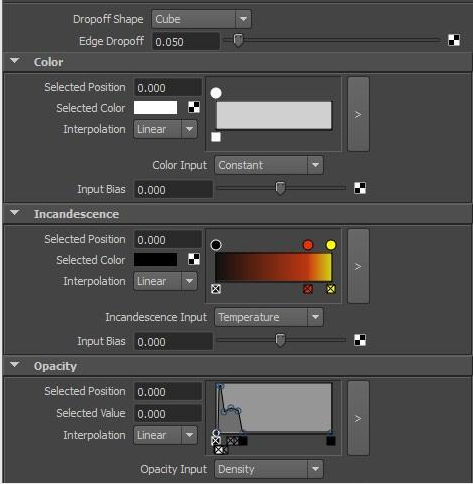Select the yellow circle handle on Incandescence ramp
The image size is (473, 484).
[x=331, y=245]
